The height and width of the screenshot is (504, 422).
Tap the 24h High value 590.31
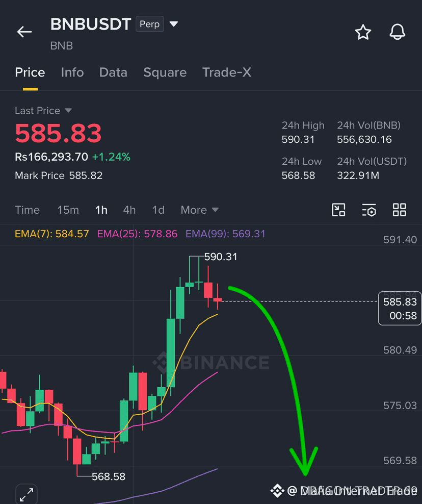click(x=298, y=139)
